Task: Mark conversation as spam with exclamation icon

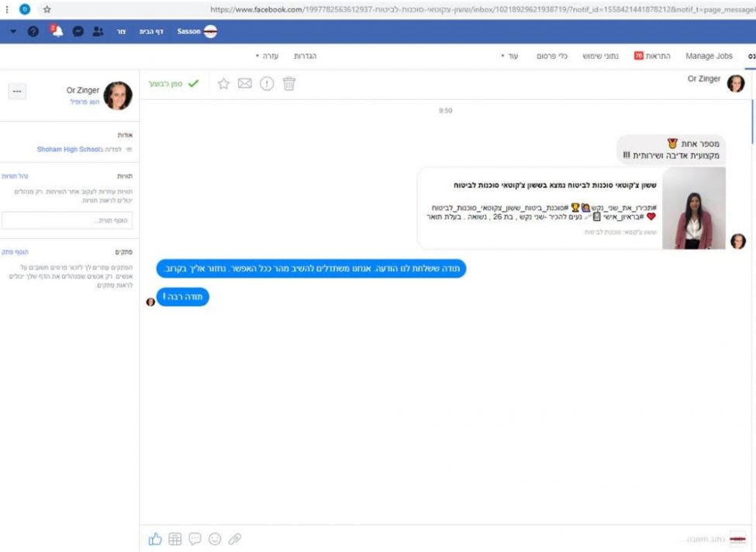Action: tap(267, 84)
